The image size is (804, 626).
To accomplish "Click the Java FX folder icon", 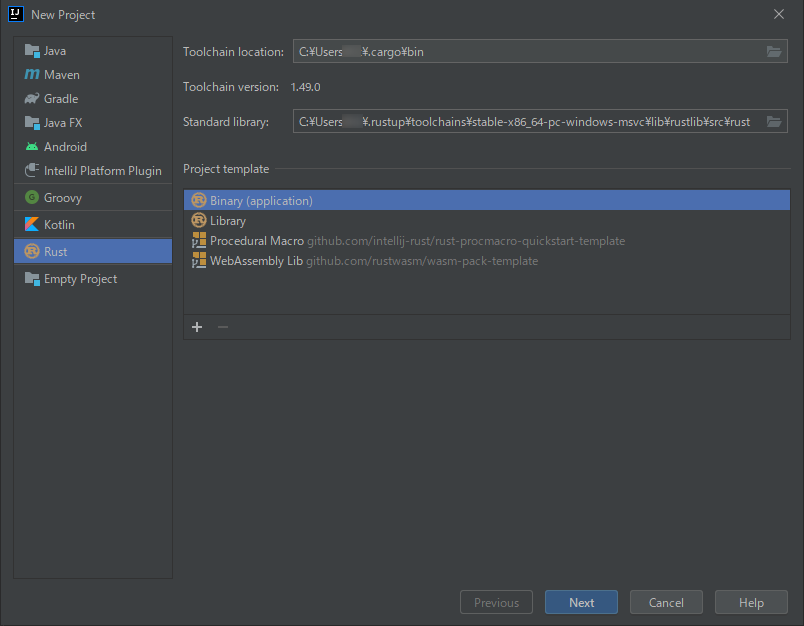I will (x=32, y=123).
